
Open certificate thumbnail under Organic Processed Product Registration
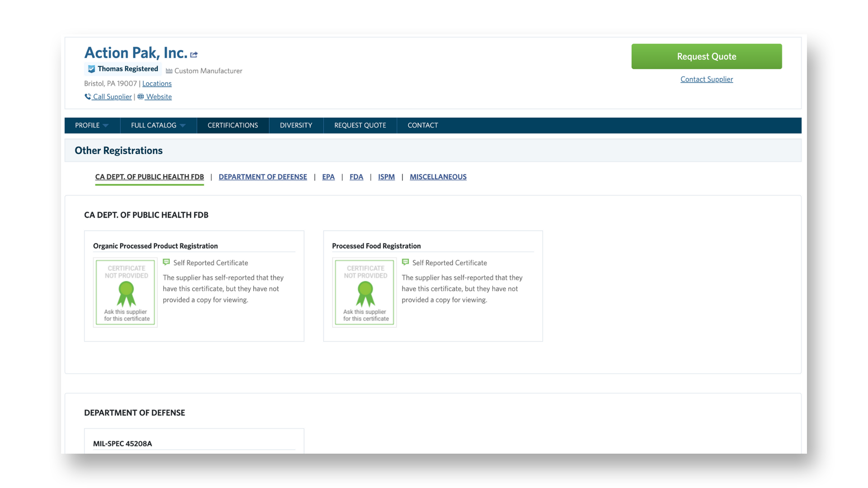(x=125, y=292)
